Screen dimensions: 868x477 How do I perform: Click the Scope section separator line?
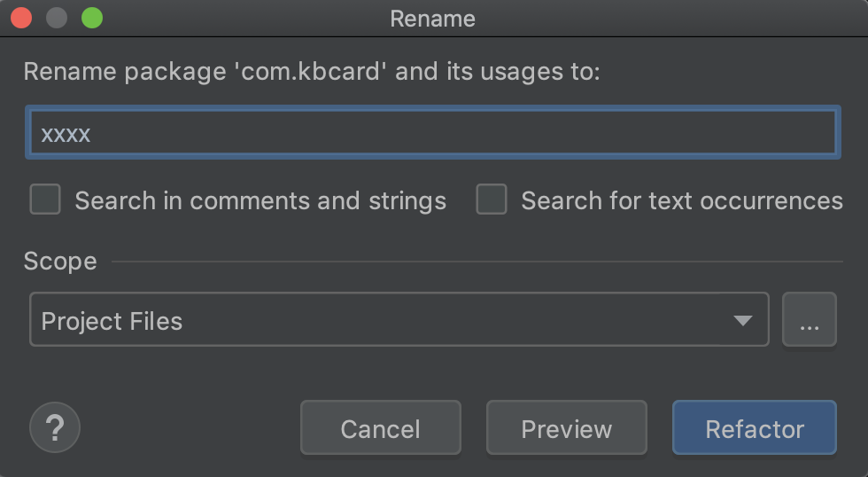pos(477,261)
